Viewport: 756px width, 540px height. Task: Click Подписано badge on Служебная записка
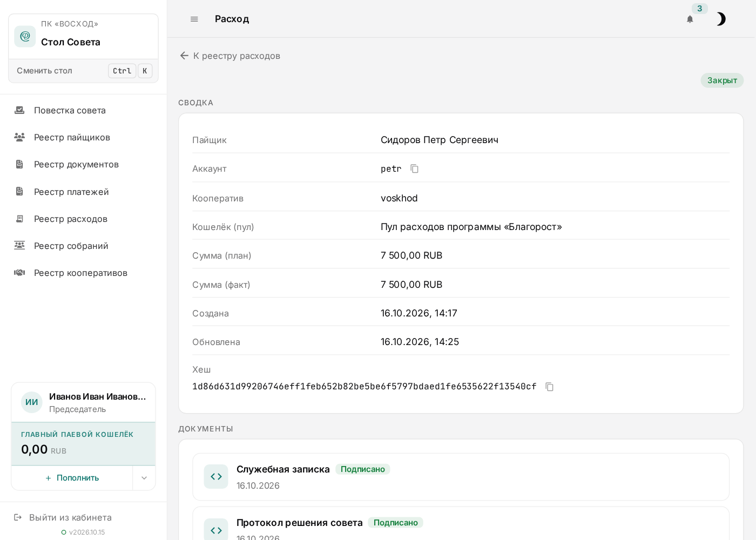[363, 469]
